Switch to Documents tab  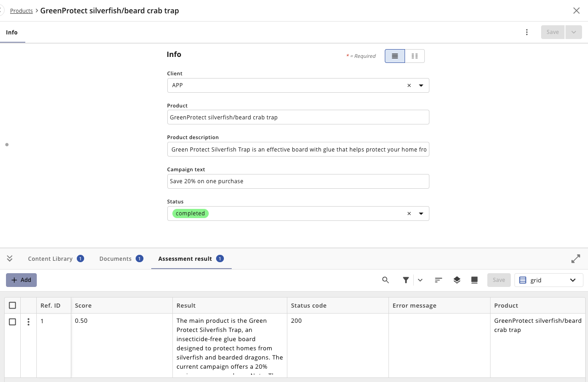pos(121,259)
